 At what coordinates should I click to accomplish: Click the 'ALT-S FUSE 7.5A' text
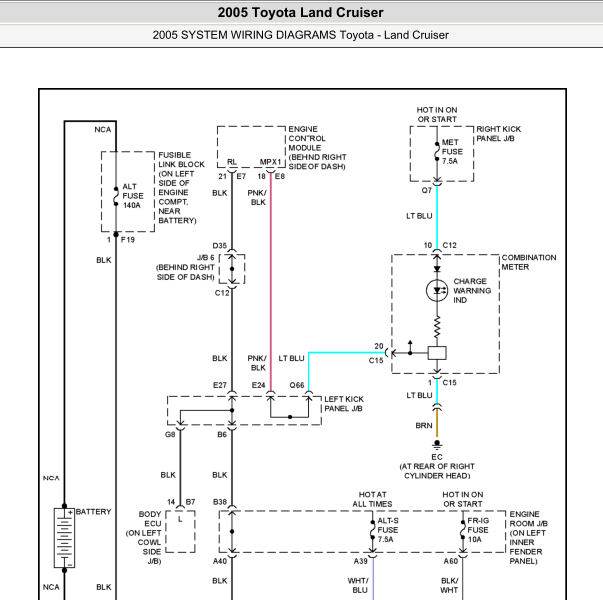click(x=388, y=530)
